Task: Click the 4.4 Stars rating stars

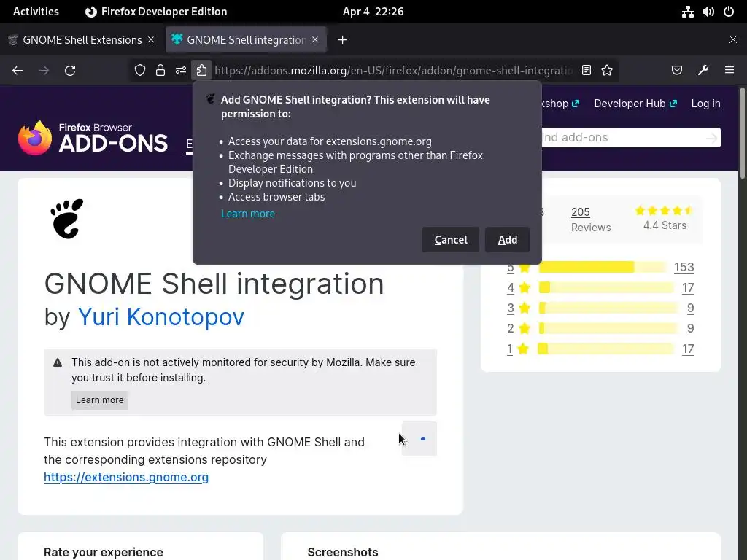Action: [665, 211]
